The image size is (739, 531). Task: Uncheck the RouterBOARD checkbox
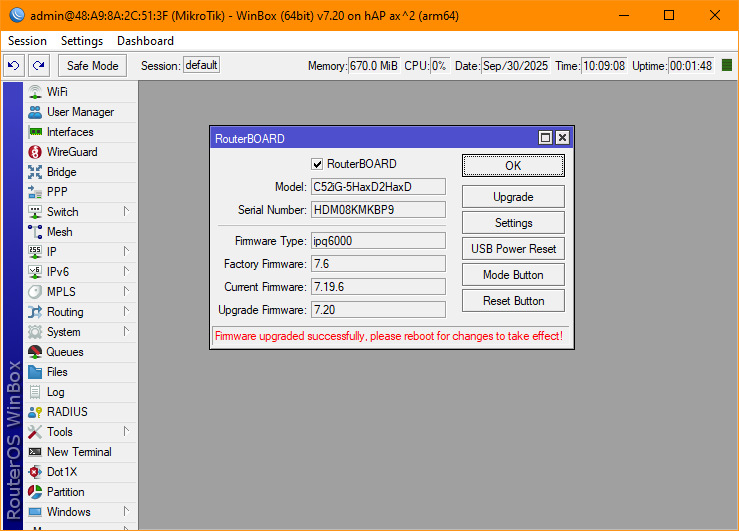[317, 164]
